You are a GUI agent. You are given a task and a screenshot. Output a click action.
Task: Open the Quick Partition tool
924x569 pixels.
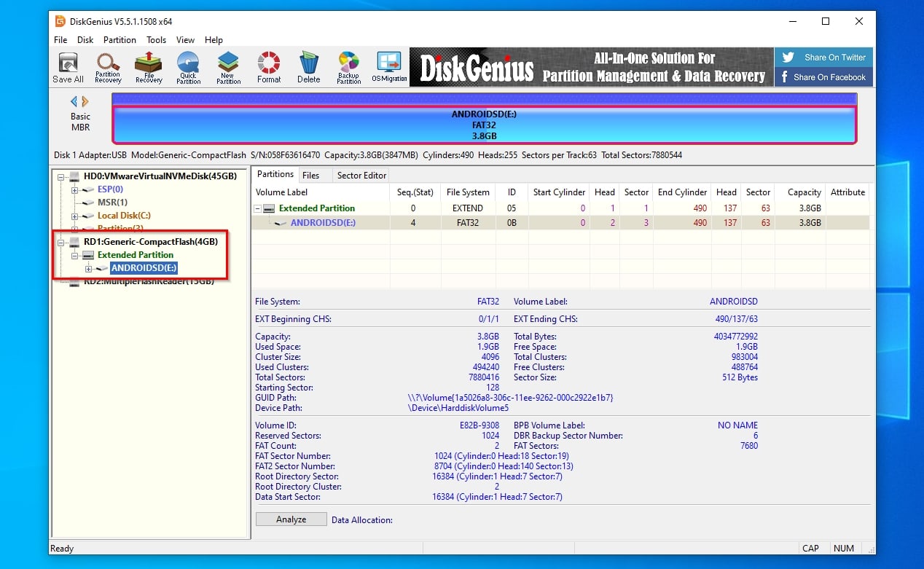coord(188,68)
